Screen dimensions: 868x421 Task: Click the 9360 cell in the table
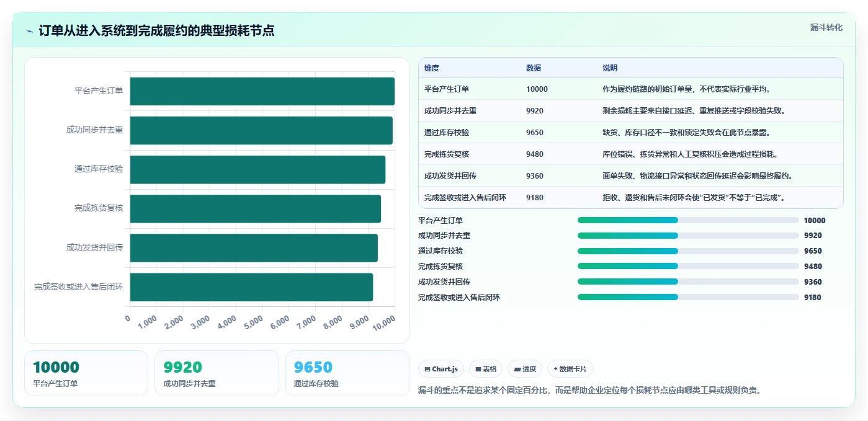click(535, 176)
